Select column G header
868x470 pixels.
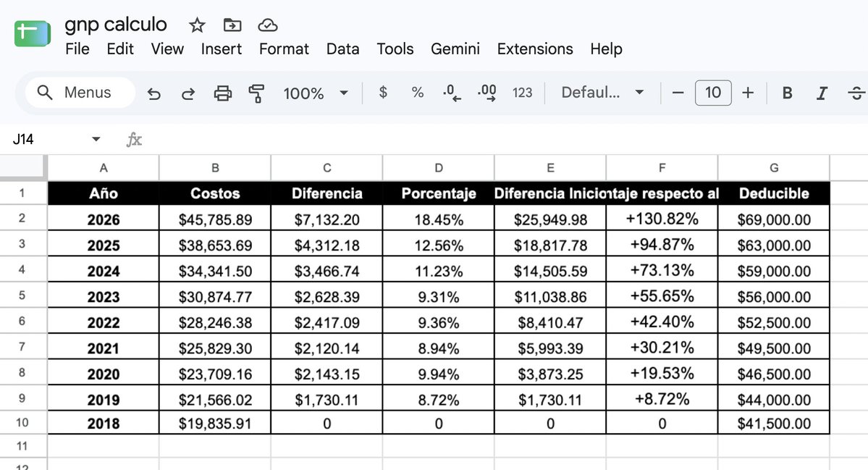(x=774, y=168)
